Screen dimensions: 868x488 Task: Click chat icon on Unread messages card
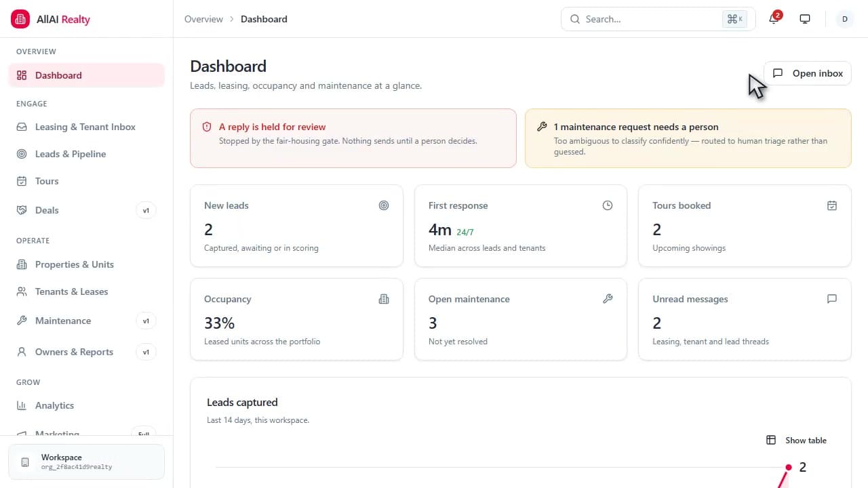(832, 299)
